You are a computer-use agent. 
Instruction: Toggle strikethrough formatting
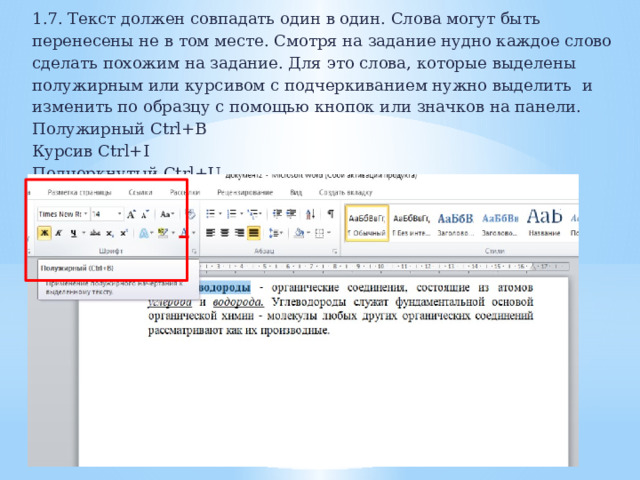point(95,233)
